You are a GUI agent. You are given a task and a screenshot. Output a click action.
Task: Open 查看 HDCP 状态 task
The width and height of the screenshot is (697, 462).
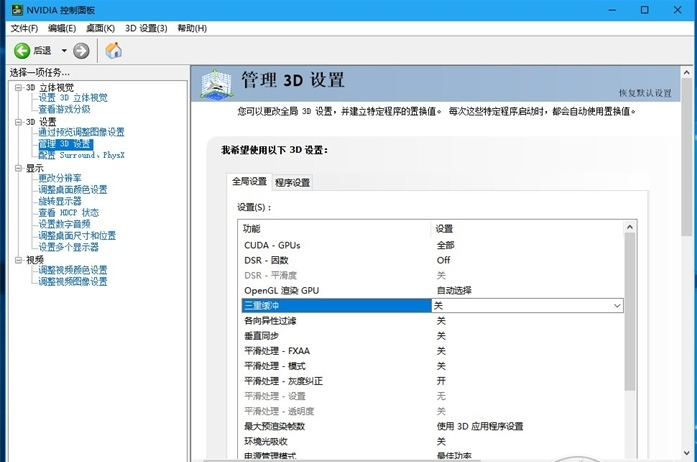tap(68, 213)
